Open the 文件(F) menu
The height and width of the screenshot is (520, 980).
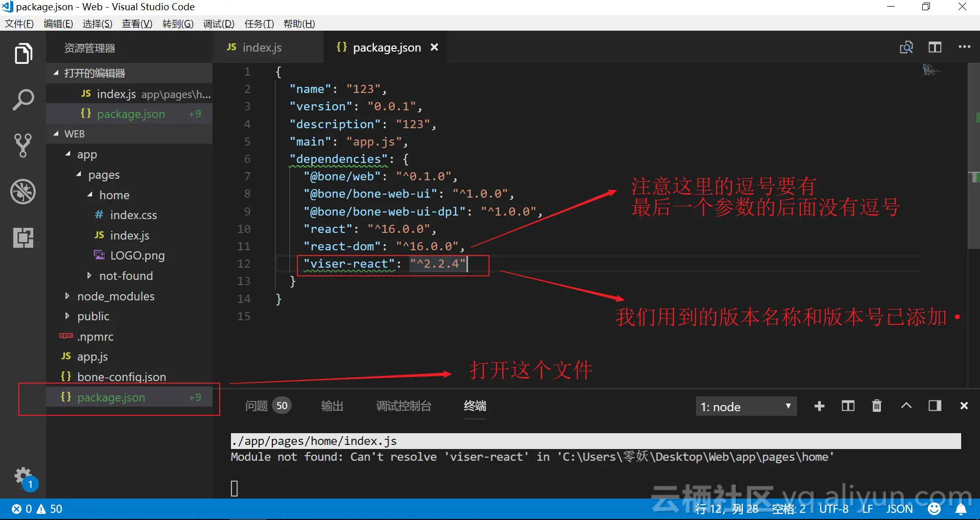(19, 24)
